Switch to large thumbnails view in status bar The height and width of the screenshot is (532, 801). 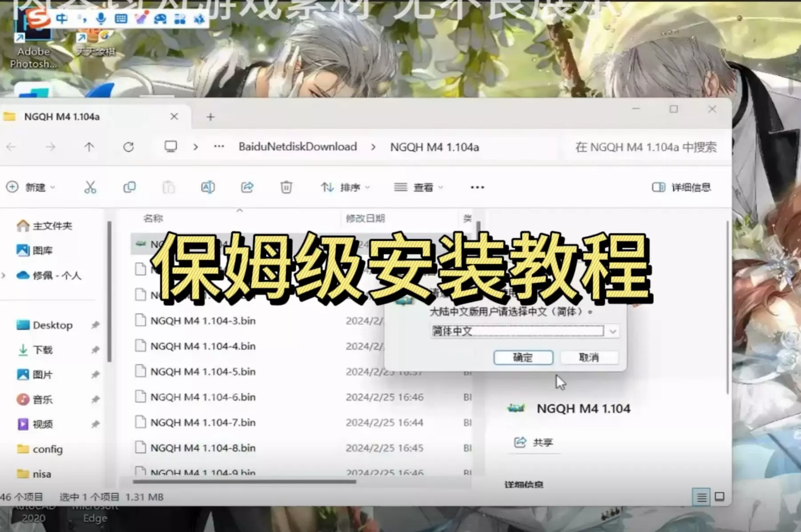(x=720, y=497)
